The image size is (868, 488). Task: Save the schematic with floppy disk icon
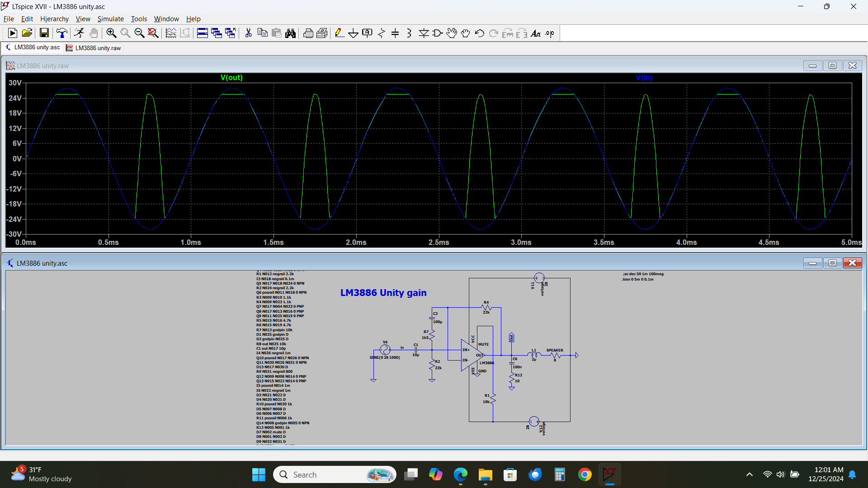point(44,33)
